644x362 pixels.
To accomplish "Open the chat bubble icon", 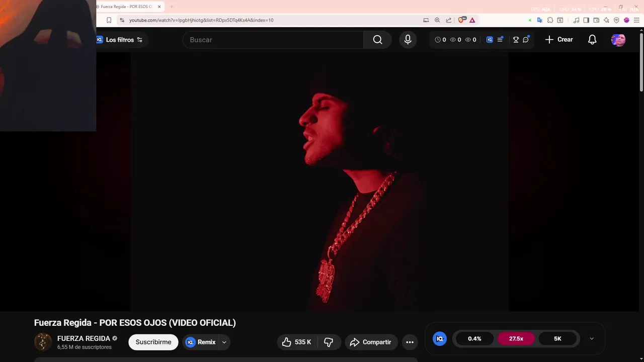I will coord(526,39).
